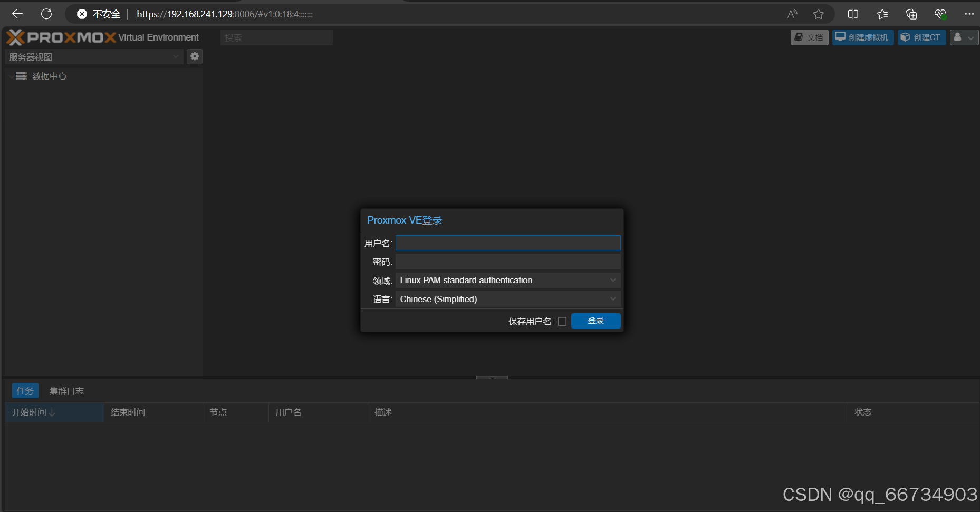
Task: Open the read aloud icon
Action: pyautogui.click(x=792, y=14)
